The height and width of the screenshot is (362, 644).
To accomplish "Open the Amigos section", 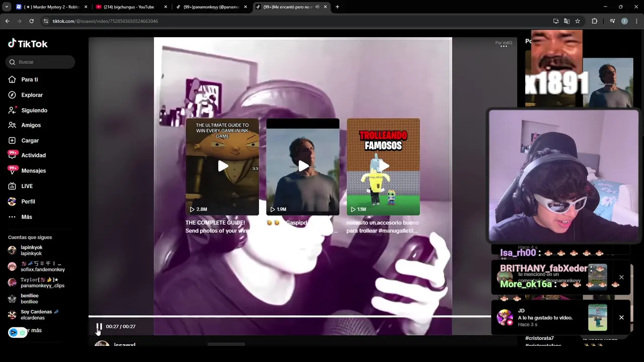I will pos(31,125).
